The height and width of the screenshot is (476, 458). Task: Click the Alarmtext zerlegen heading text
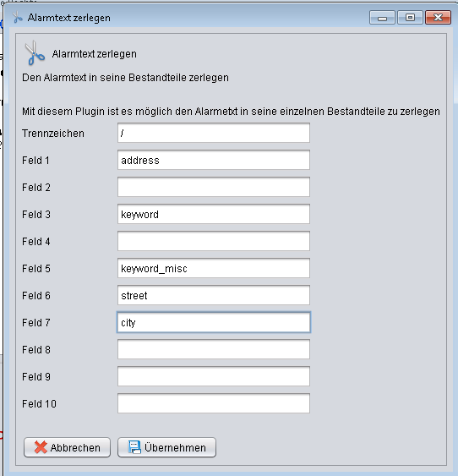(95, 54)
